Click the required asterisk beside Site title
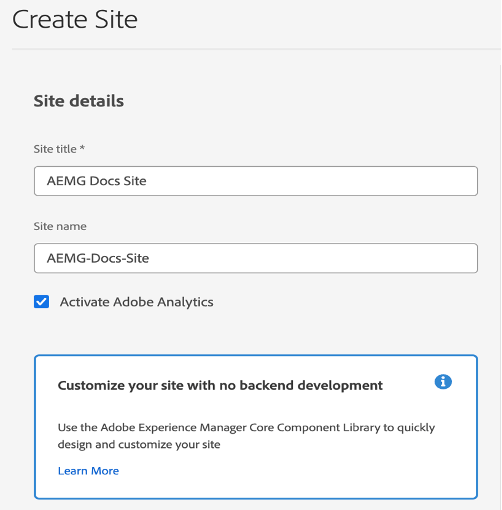The image size is (502, 510). point(82,148)
